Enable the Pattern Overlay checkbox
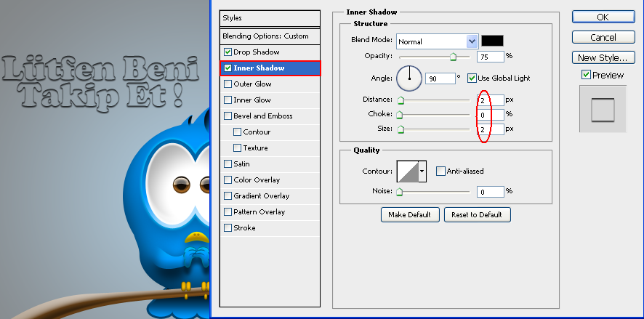This screenshot has width=644, height=319. 228,212
